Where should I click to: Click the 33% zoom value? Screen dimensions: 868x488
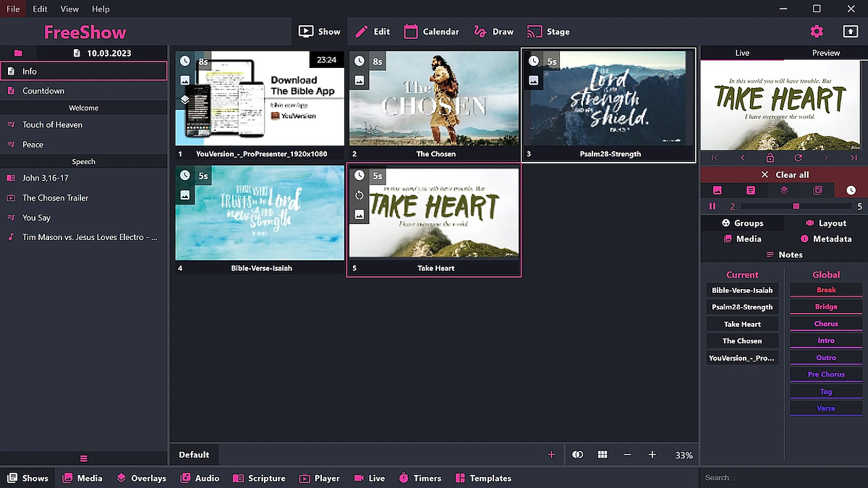(x=684, y=455)
